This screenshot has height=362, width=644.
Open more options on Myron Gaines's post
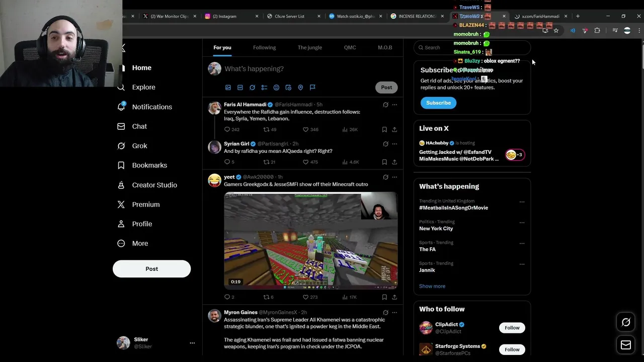point(394,313)
